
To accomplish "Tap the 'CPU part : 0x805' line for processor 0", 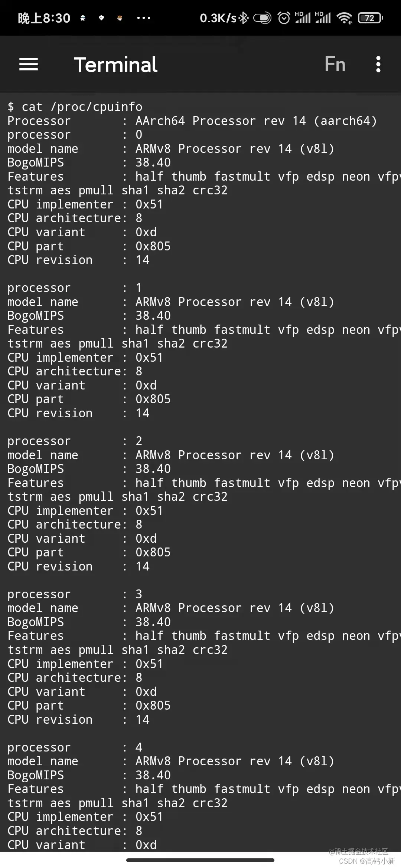I will [89, 246].
